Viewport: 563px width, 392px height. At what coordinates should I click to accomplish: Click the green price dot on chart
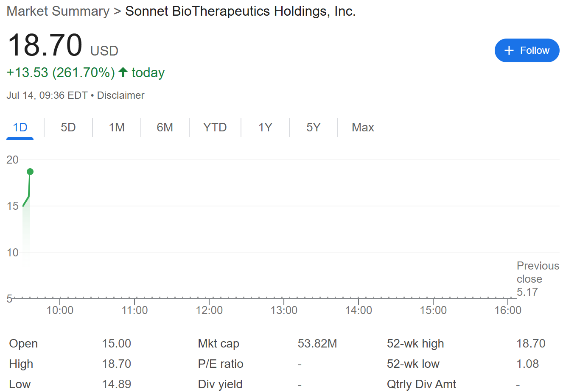30,172
